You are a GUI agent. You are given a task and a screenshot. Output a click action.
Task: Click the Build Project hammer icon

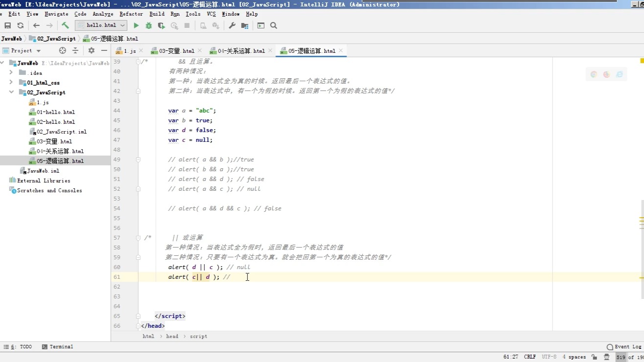pos(65,25)
